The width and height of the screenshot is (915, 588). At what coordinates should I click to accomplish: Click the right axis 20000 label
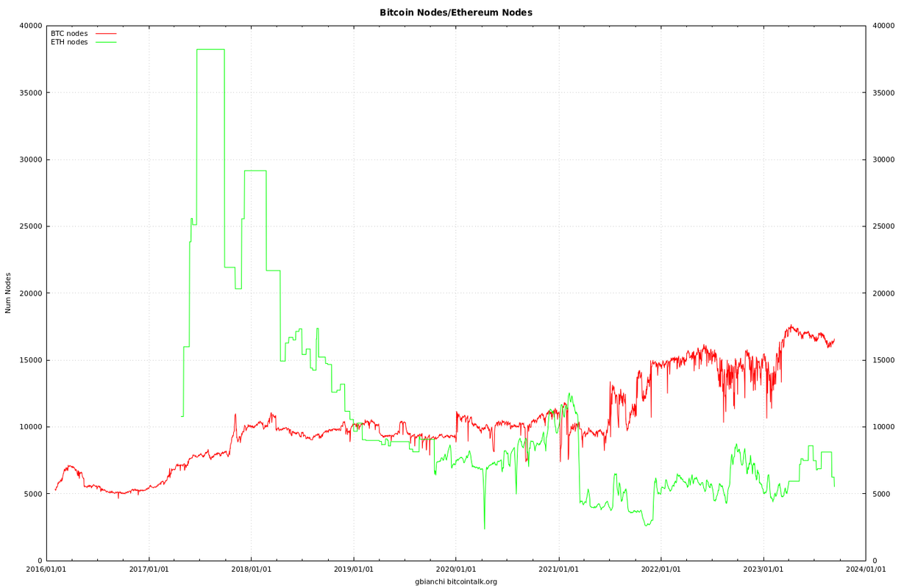click(x=883, y=293)
